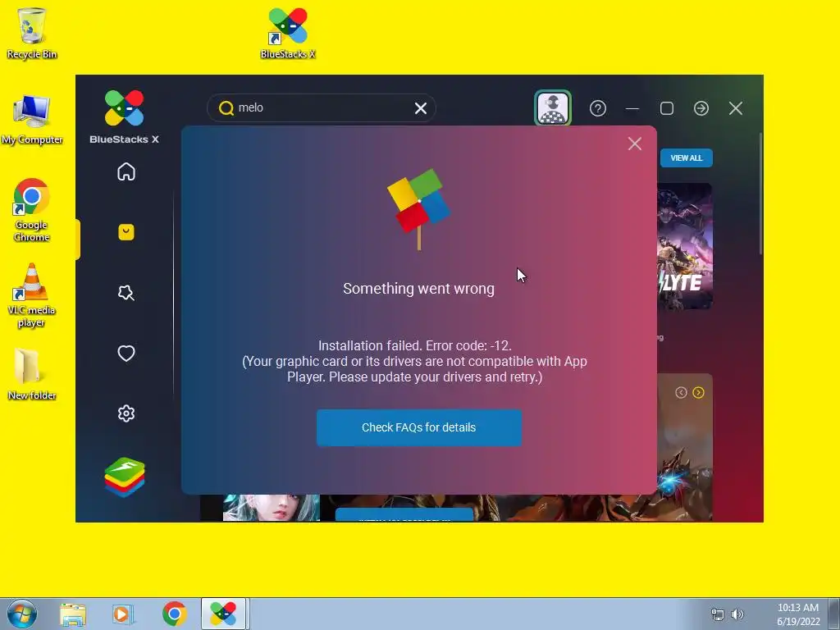
Task: Launch BlueStacks App Player stacked-layers icon
Action: (125, 477)
